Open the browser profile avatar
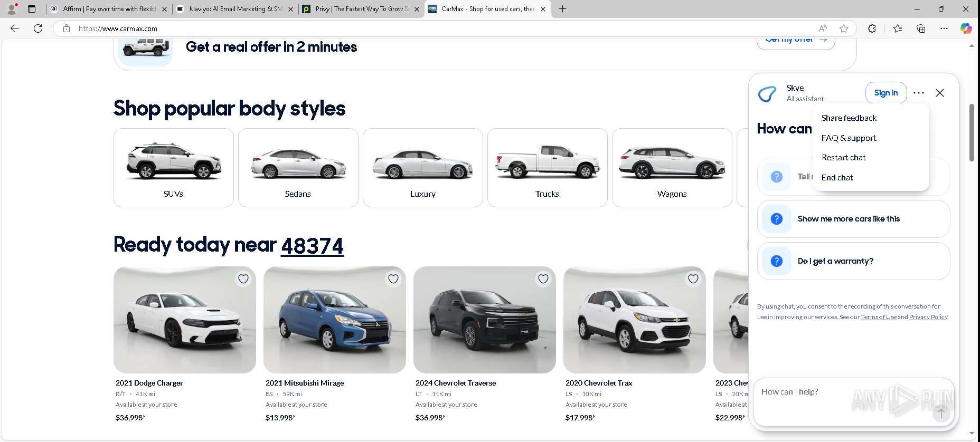Image resolution: width=980 pixels, height=442 pixels. (x=12, y=8)
